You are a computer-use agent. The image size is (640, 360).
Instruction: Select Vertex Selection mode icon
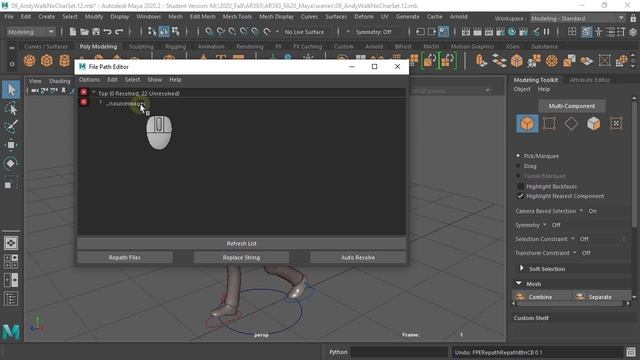(549, 123)
